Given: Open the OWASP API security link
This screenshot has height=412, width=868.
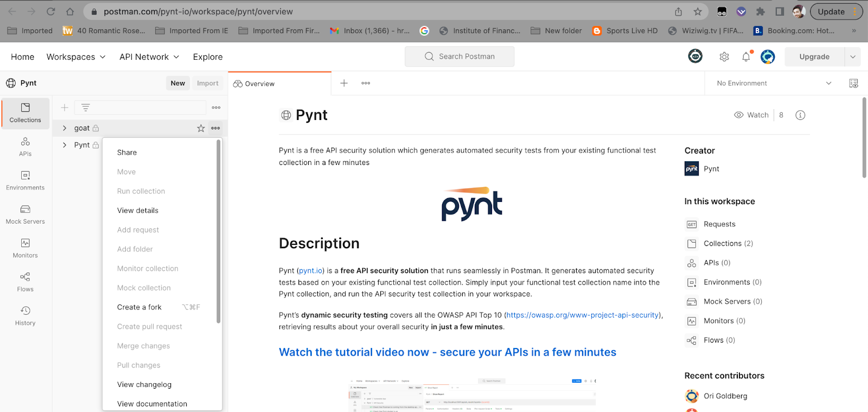Looking at the screenshot, I should pos(583,315).
